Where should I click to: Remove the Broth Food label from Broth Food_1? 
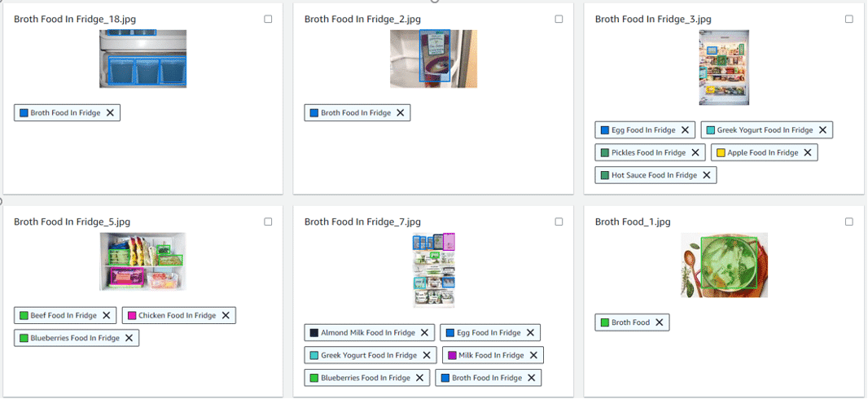(660, 322)
